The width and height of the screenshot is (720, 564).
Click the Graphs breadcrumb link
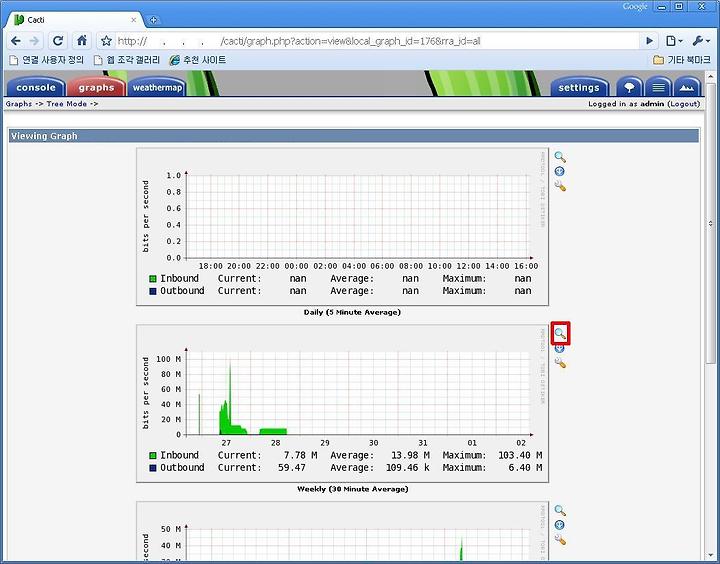(19, 104)
